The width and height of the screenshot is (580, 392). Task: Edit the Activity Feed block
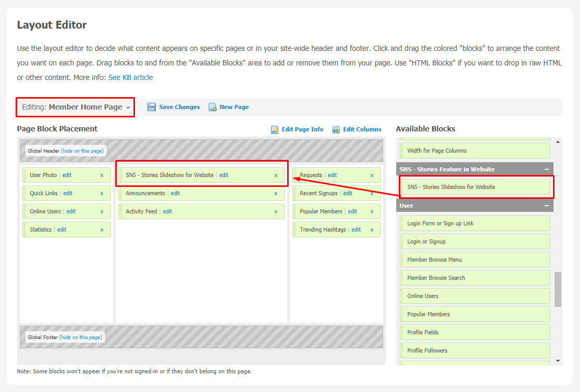167,211
